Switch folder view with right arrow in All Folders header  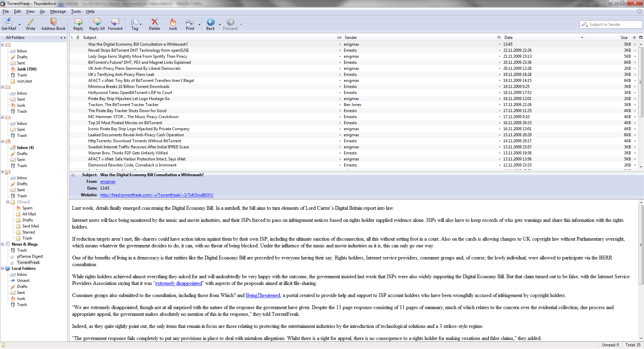point(65,38)
